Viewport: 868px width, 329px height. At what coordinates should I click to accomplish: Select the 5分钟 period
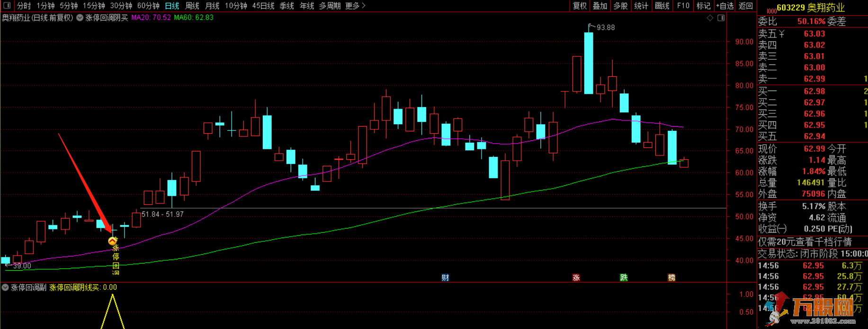click(x=69, y=6)
